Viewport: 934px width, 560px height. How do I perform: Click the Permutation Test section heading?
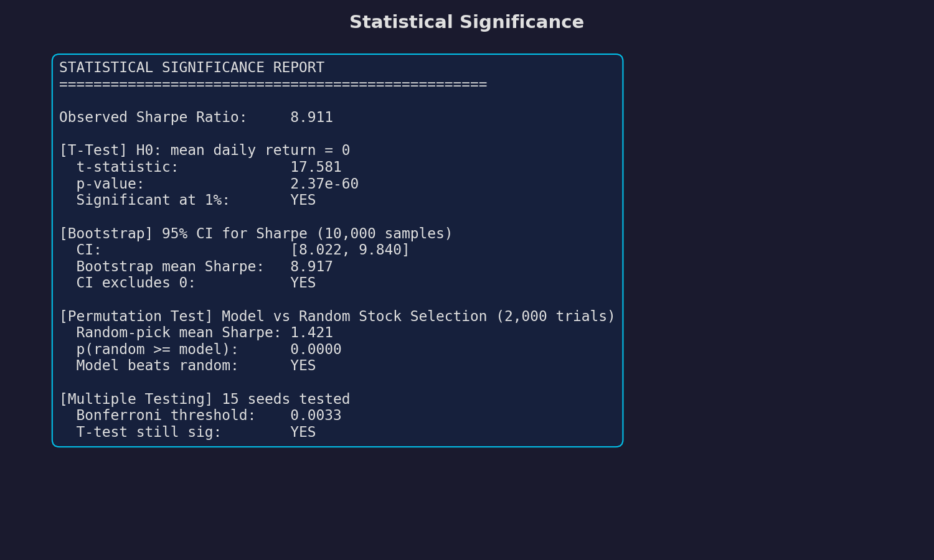[337, 316]
